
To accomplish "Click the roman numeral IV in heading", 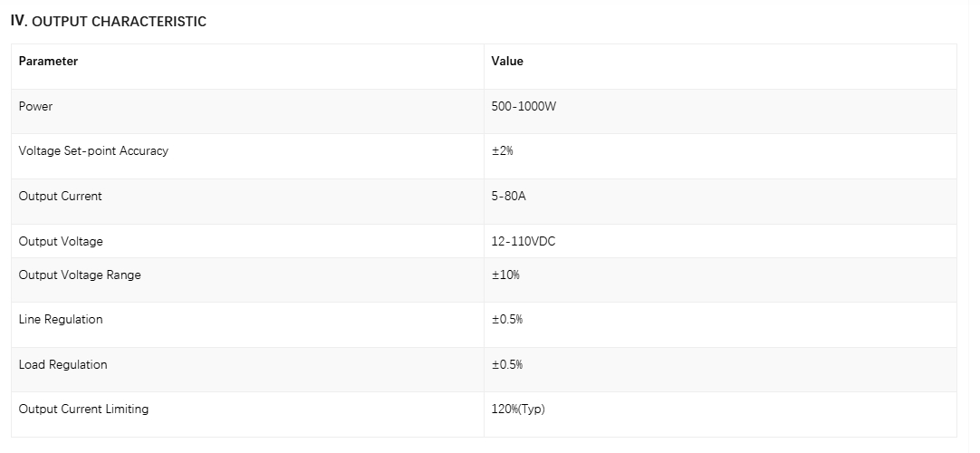I will pyautogui.click(x=18, y=21).
